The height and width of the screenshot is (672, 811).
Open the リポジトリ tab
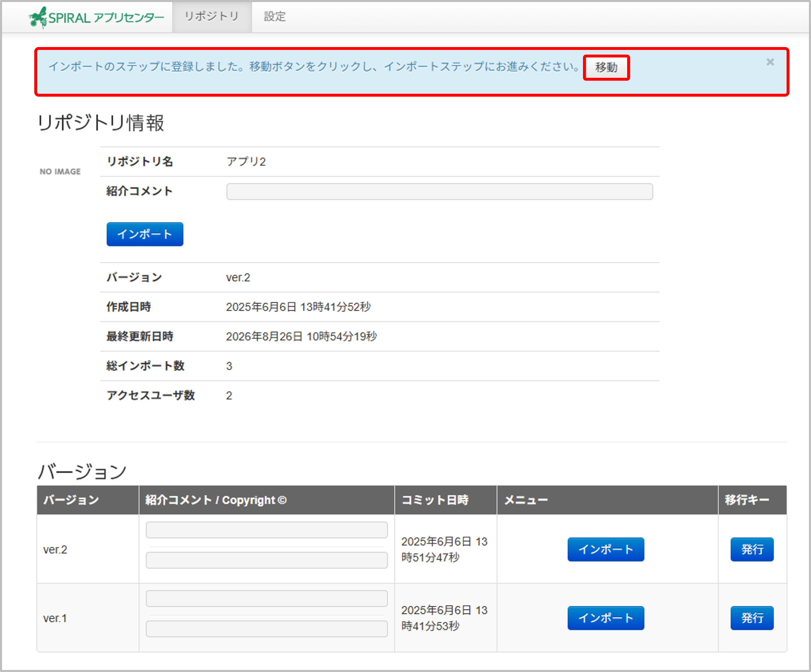[212, 17]
